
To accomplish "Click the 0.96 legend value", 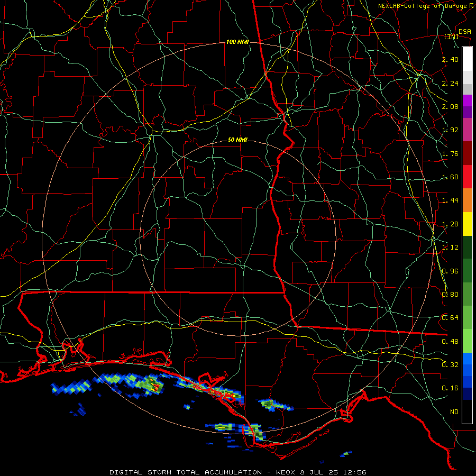I will [450, 271].
